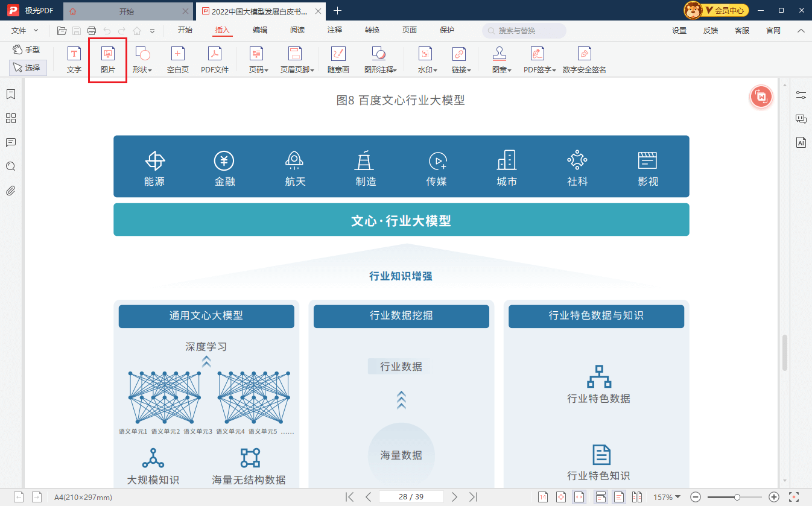812x506 pixels.
Task: Open file using the folder icon
Action: tap(62, 30)
